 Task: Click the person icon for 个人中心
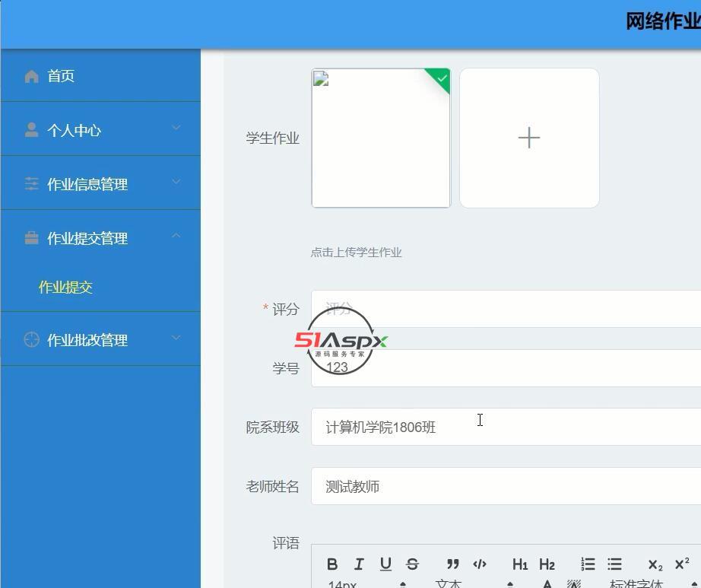click(x=31, y=130)
